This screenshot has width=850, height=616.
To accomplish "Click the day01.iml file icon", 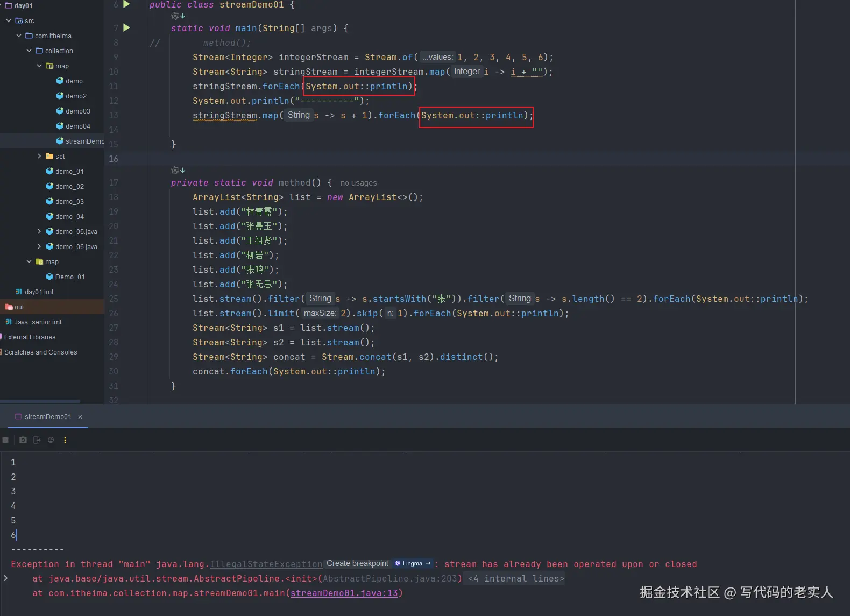I will (19, 292).
